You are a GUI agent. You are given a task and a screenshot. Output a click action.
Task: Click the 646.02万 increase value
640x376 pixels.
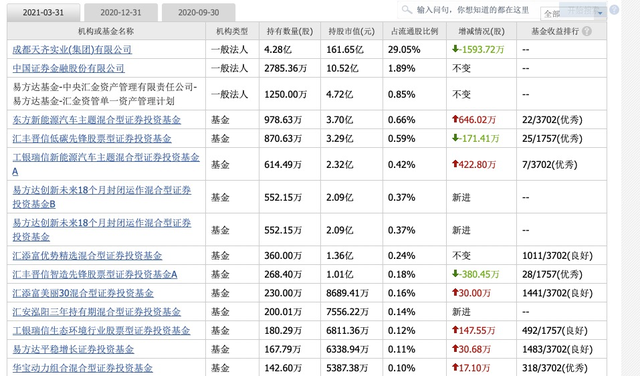[x=474, y=120]
